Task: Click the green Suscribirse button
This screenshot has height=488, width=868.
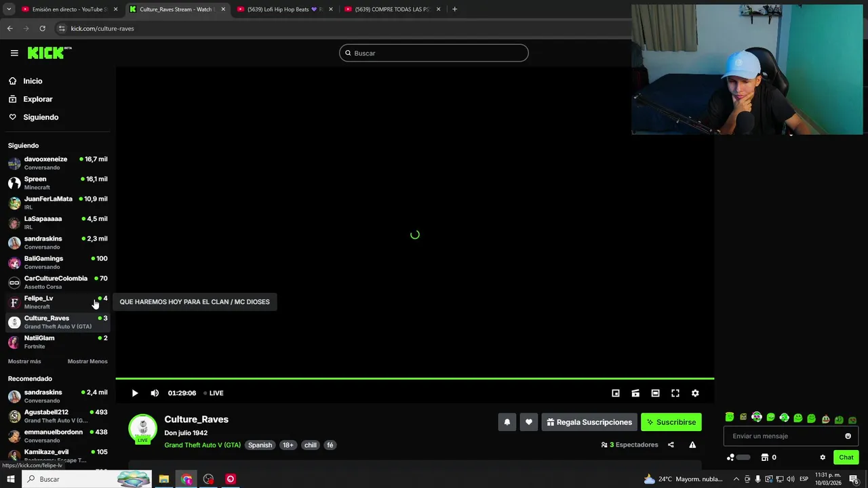Action: 671,422
